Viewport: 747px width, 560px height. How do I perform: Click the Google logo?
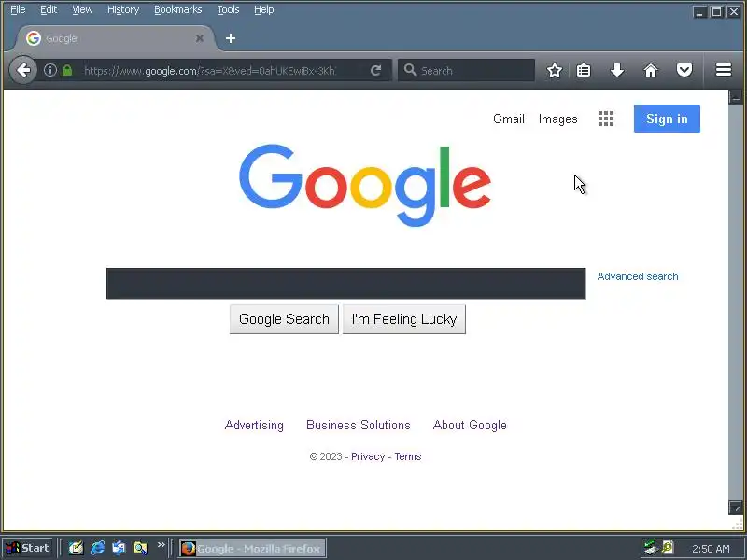[x=365, y=186]
